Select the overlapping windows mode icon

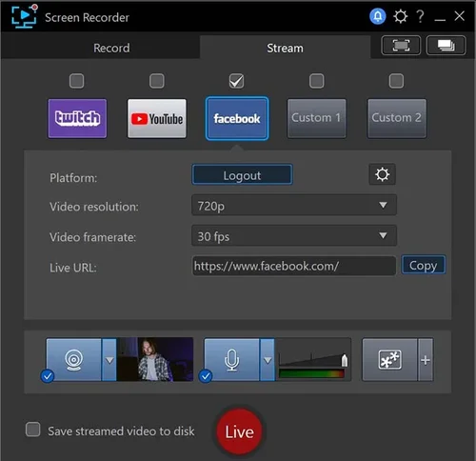click(446, 46)
